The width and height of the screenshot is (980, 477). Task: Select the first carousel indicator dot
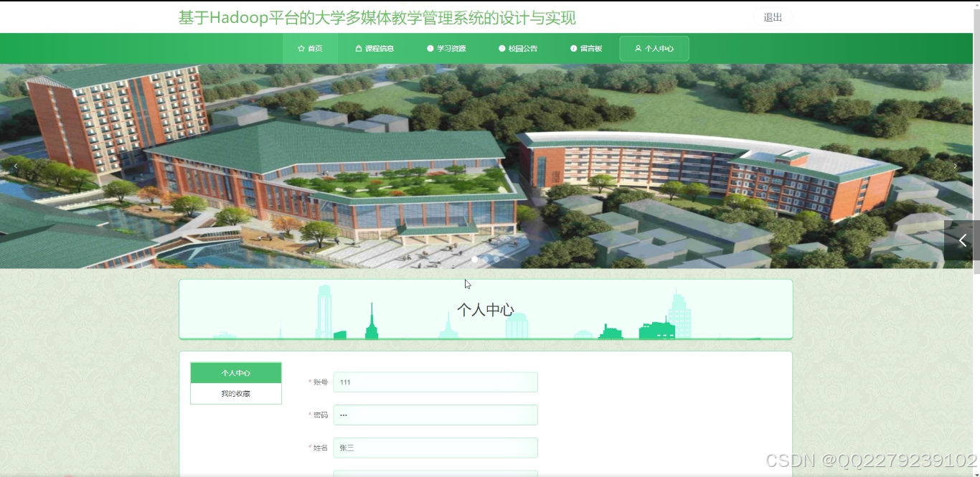474,259
